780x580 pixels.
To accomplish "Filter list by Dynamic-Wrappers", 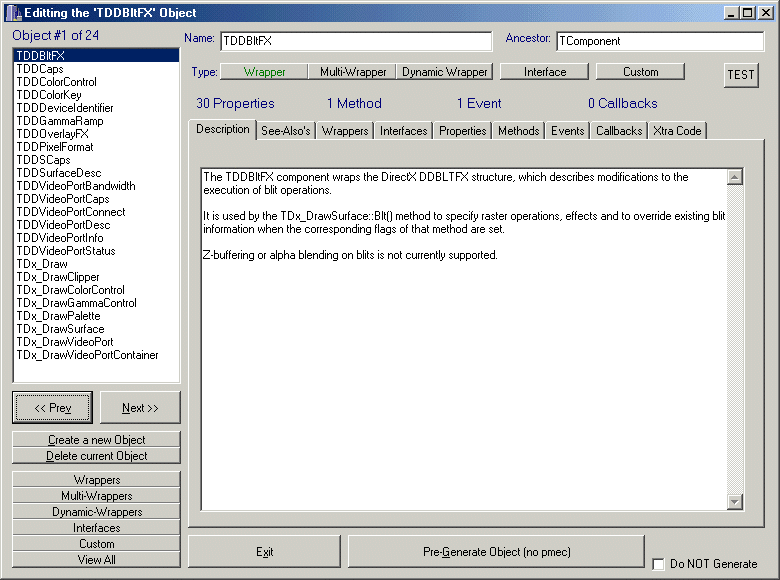I will [97, 512].
